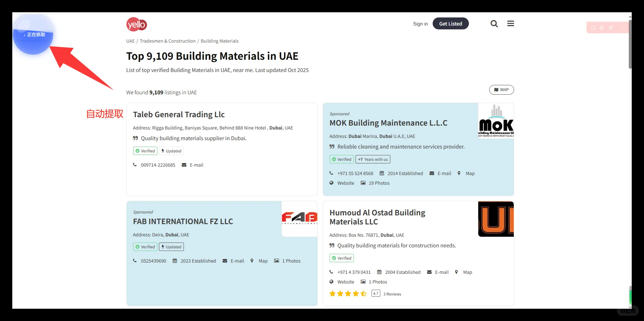644x321 pixels.
Task: Click the MOK Building Maintenance logo thumbnail
Action: pyautogui.click(x=496, y=121)
